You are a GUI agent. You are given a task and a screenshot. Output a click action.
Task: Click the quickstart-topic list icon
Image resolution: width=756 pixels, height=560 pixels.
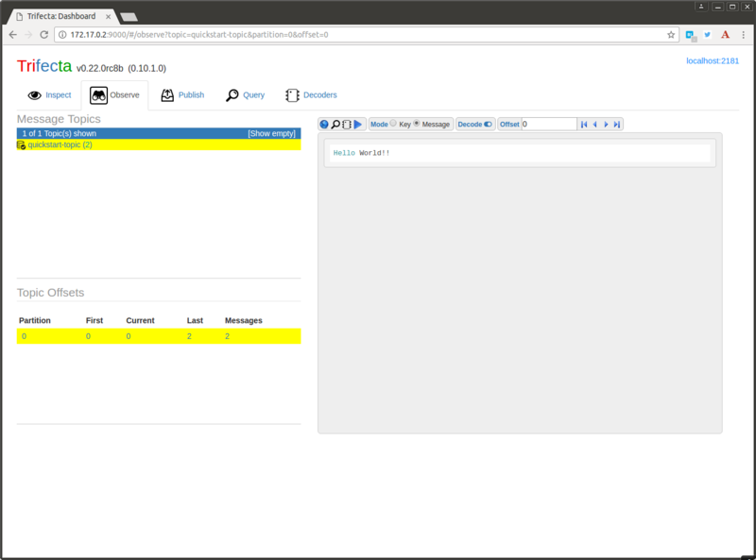pos(21,145)
